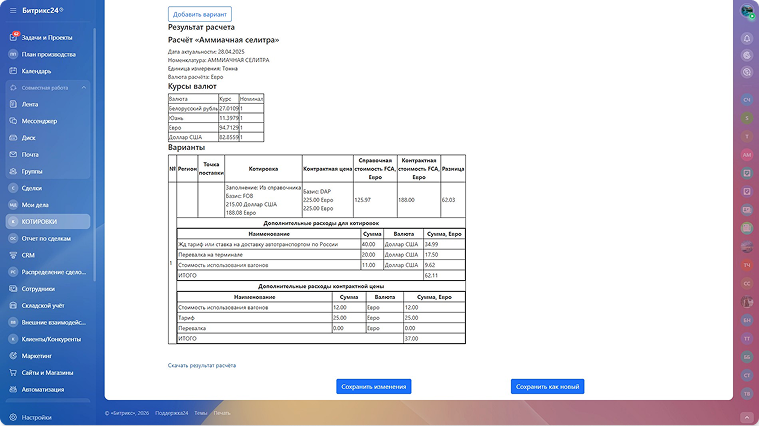
Task: Click the Календарь sidebar icon
Action: tap(13, 71)
